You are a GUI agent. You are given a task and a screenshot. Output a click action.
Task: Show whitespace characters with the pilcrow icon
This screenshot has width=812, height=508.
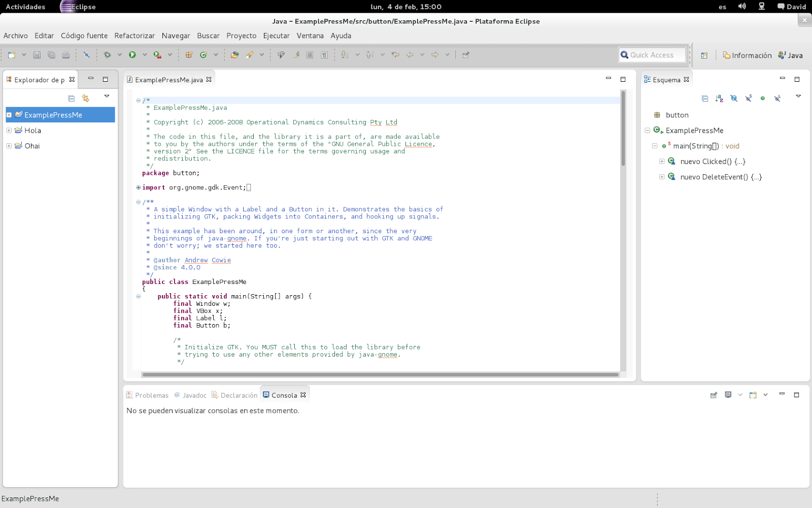325,54
